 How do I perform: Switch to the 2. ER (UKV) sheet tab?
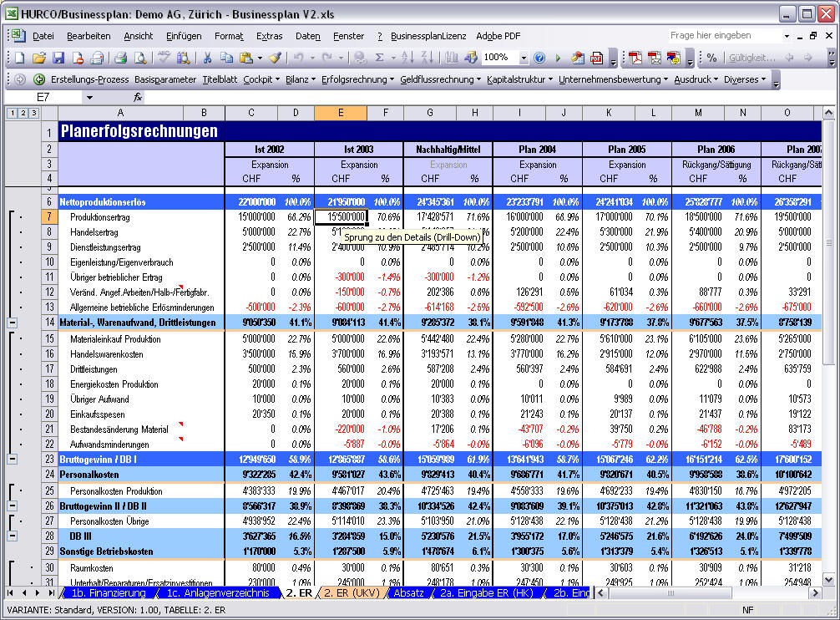pos(352,592)
